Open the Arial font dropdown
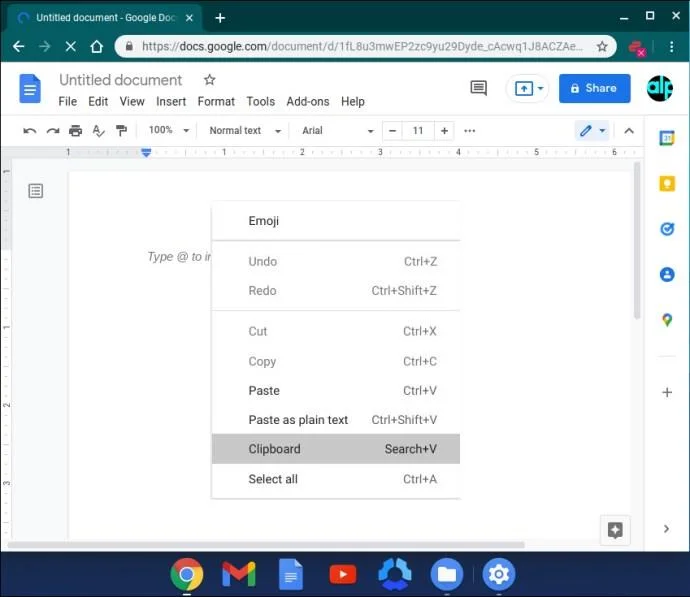The image size is (690, 597). pyautogui.click(x=338, y=131)
